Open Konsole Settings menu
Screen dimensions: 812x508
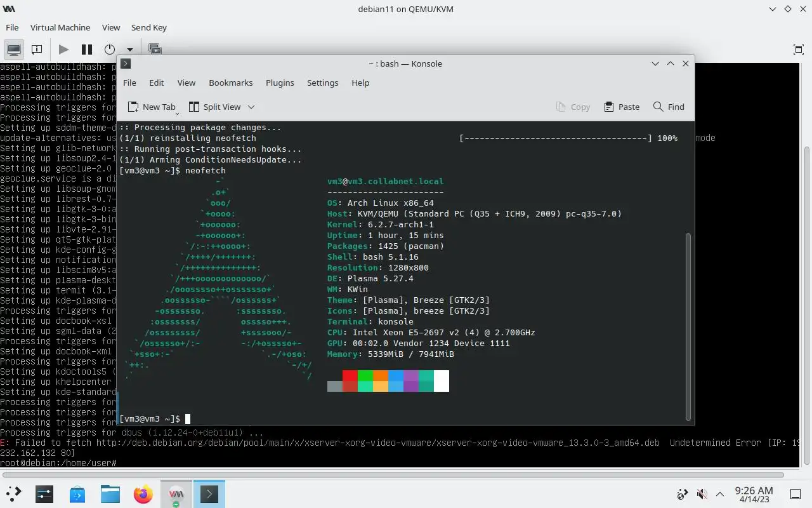click(323, 83)
